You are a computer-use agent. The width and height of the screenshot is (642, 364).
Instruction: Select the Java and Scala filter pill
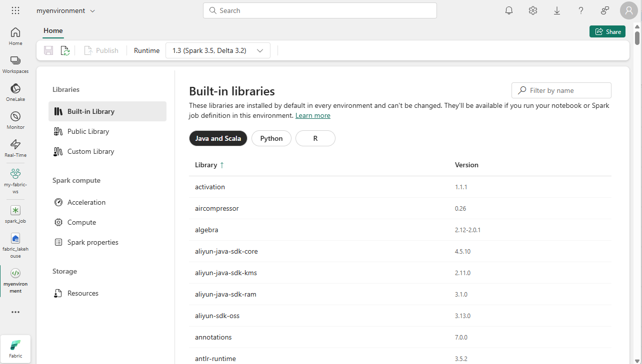click(218, 138)
